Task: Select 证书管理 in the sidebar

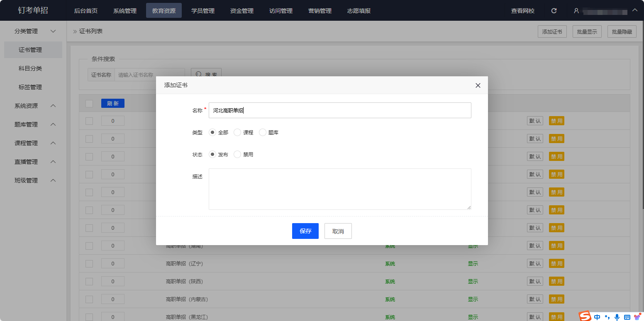Action: click(x=33, y=50)
